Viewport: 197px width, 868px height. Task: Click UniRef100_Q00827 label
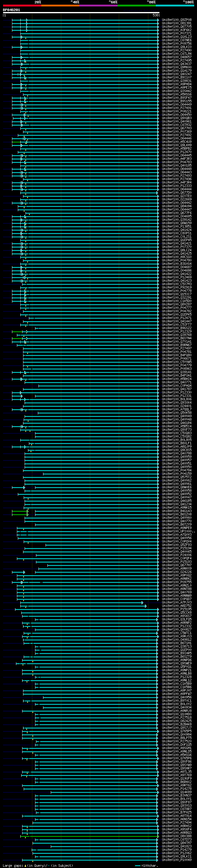pos(176,629)
